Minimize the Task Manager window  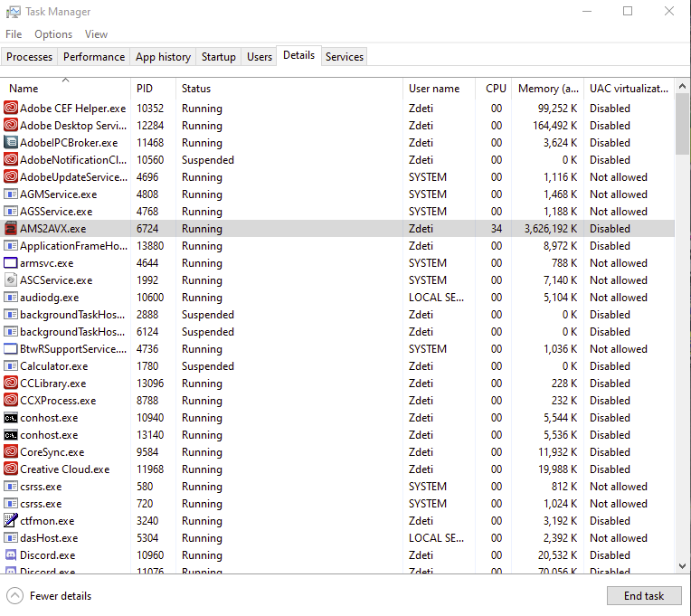[x=587, y=12]
